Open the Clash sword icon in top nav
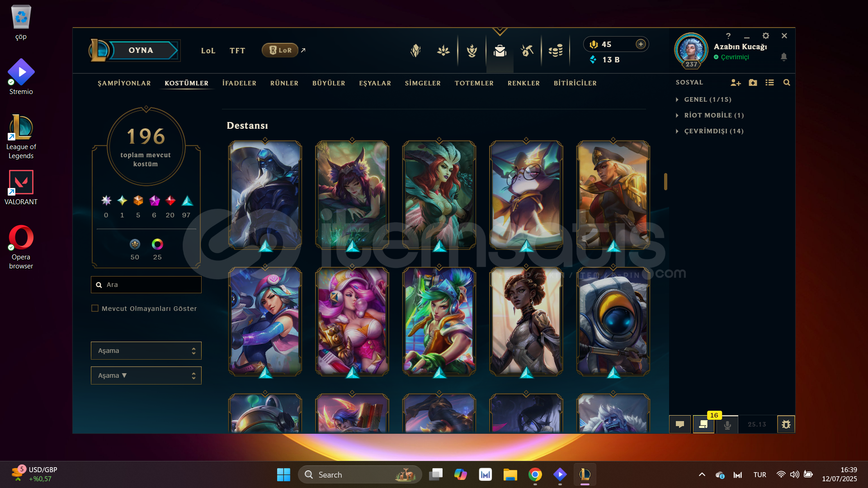Screen dimensions: 868x488 point(415,51)
